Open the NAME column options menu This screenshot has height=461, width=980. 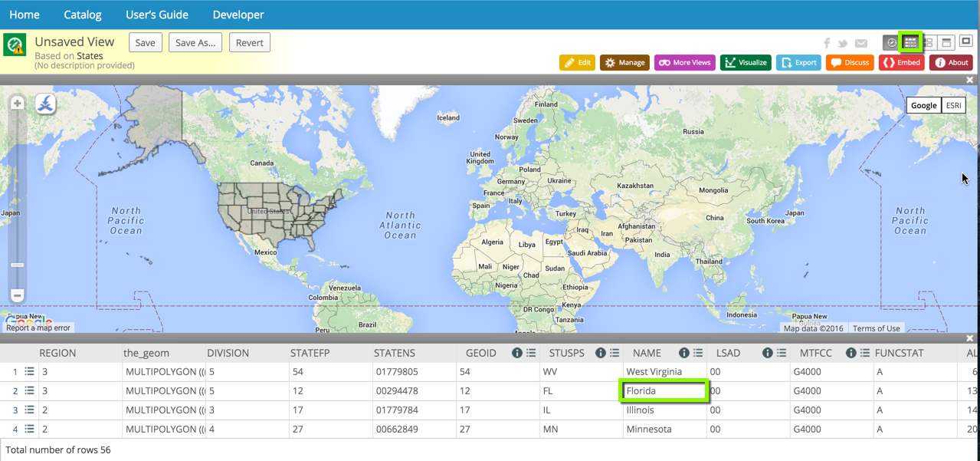pyautogui.click(x=698, y=353)
